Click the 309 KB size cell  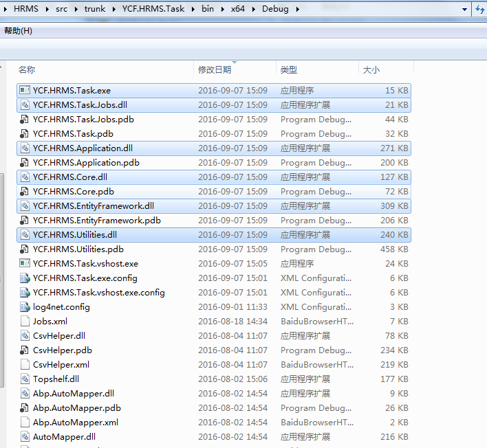pos(394,206)
